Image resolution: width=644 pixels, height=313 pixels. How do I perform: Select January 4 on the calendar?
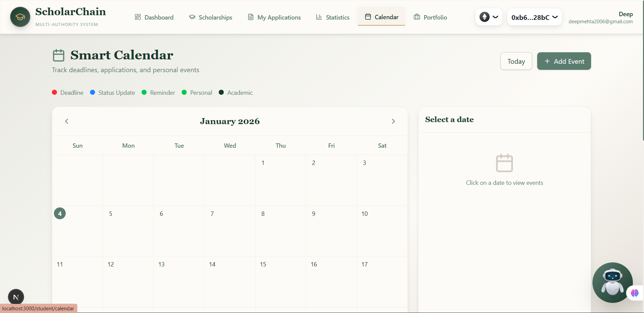pyautogui.click(x=60, y=213)
